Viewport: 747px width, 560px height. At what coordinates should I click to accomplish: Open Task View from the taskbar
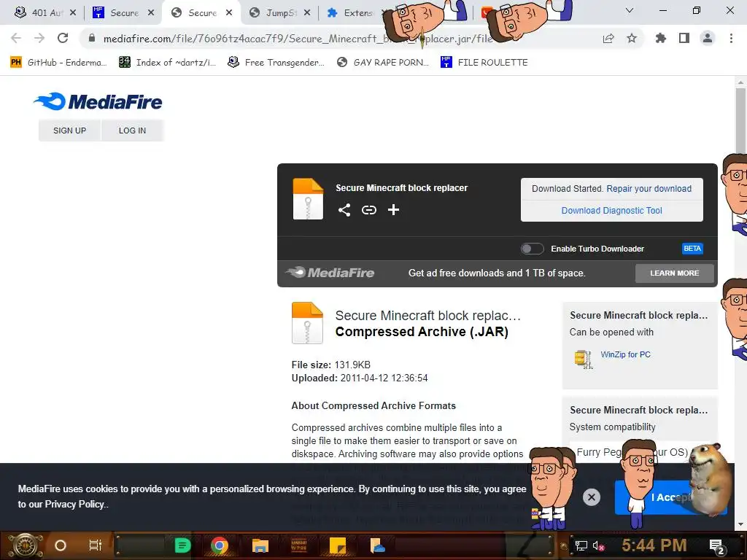pyautogui.click(x=96, y=545)
